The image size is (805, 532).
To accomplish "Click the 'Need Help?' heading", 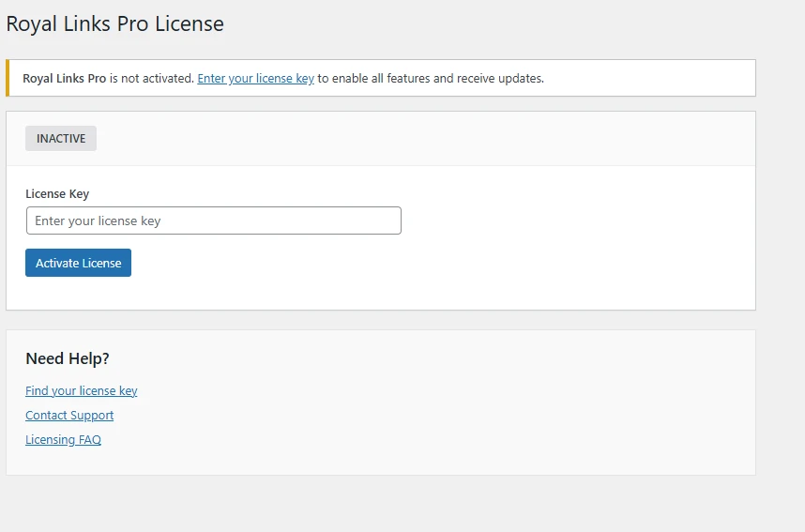I will click(68, 358).
